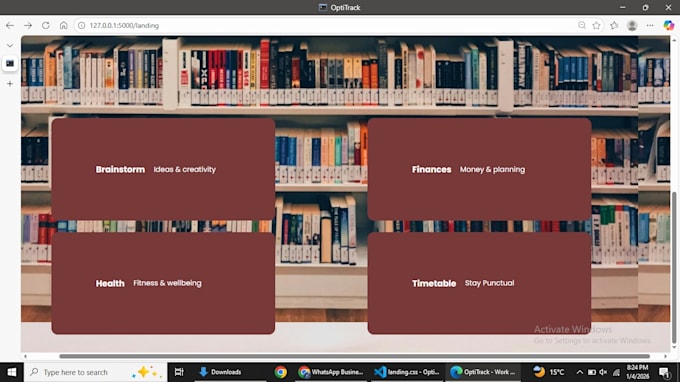680x382 pixels.
Task: Open a new tab with plus icon
Action: pos(10,84)
